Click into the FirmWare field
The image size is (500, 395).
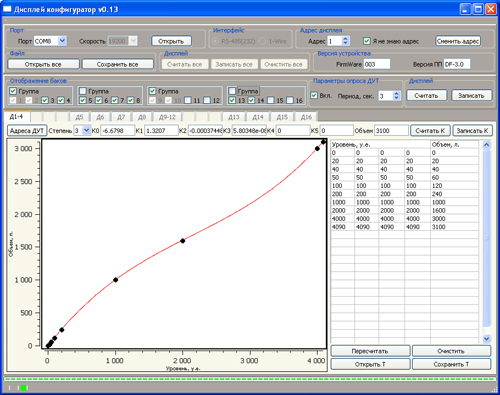click(x=377, y=64)
